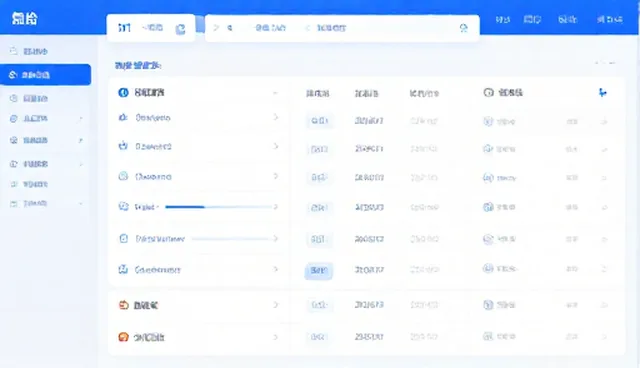The image size is (640, 368).
Task: Open the ellipsis menu above the table
Action: point(605,63)
